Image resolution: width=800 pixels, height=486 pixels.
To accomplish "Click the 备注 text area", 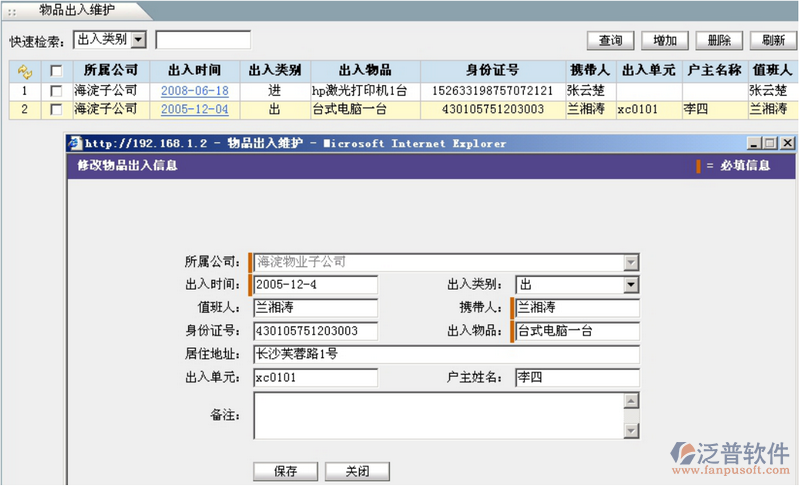I will coord(439,416).
